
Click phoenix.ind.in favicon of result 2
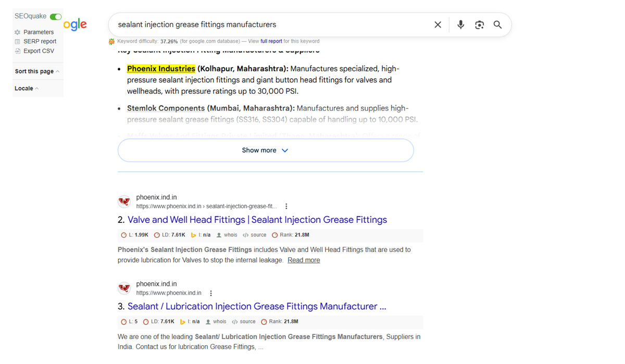point(124,202)
